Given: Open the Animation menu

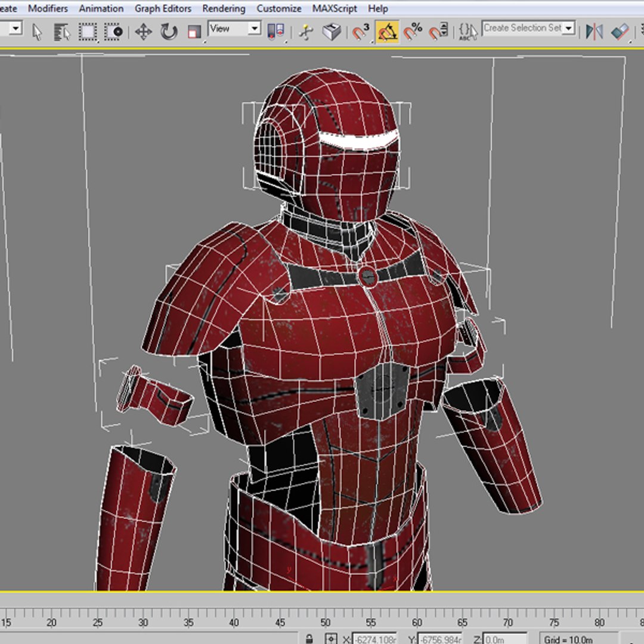Looking at the screenshot, I should 101,8.
